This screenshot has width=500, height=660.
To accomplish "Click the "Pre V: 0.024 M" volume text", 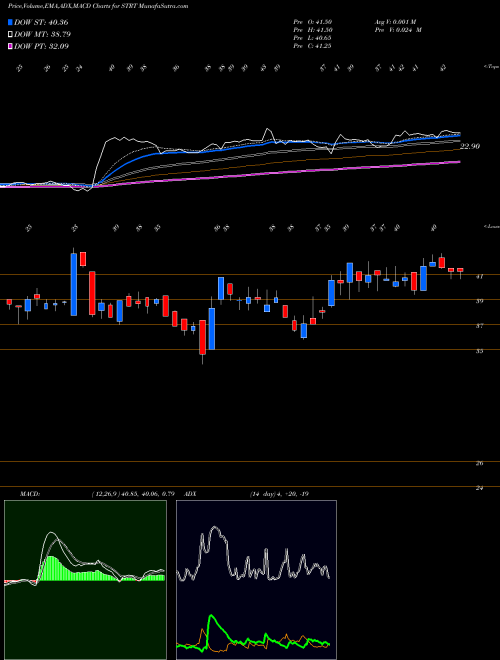I will (x=398, y=30).
